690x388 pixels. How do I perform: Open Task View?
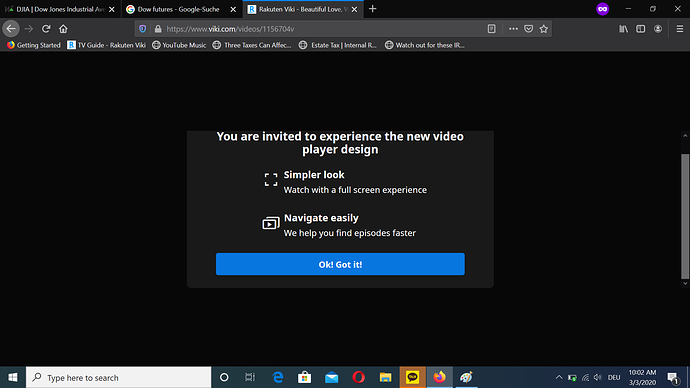[250, 377]
